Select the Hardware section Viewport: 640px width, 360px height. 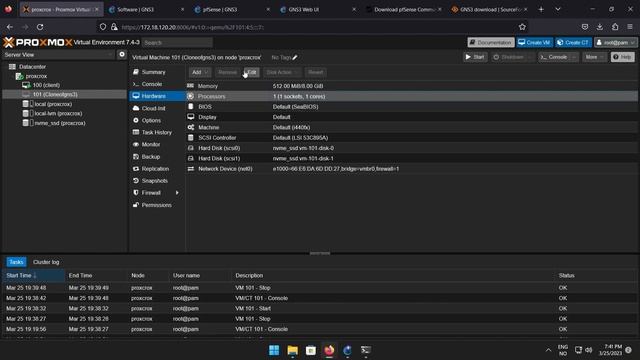click(157, 96)
